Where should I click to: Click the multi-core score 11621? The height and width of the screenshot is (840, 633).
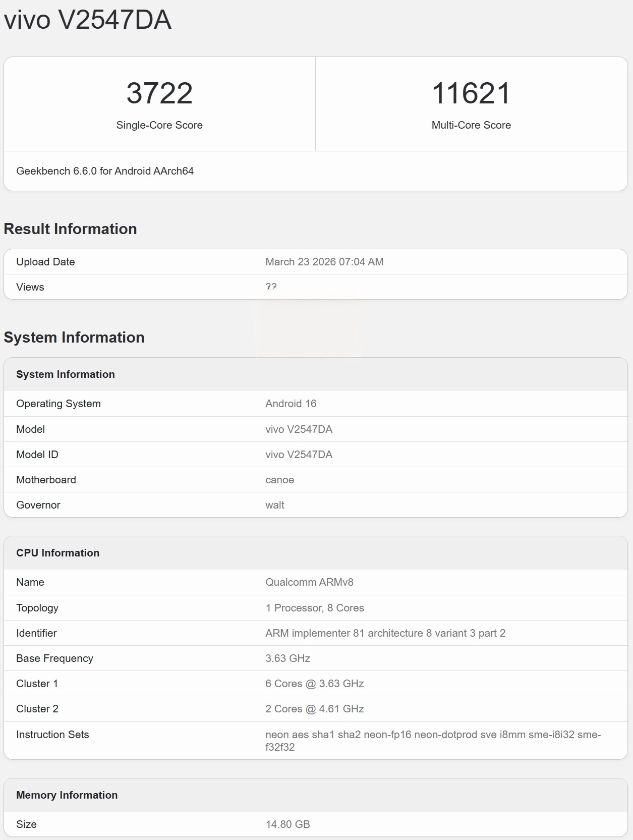(x=471, y=93)
